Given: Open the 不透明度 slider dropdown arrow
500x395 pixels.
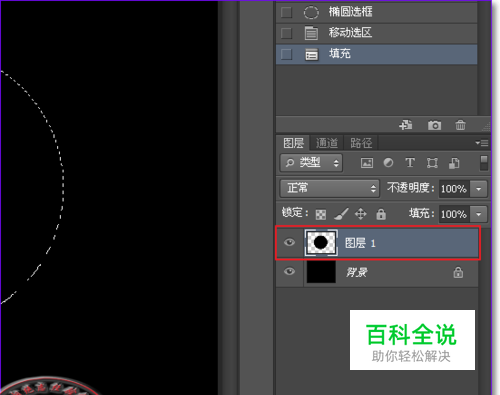Looking at the screenshot, I should (479, 189).
